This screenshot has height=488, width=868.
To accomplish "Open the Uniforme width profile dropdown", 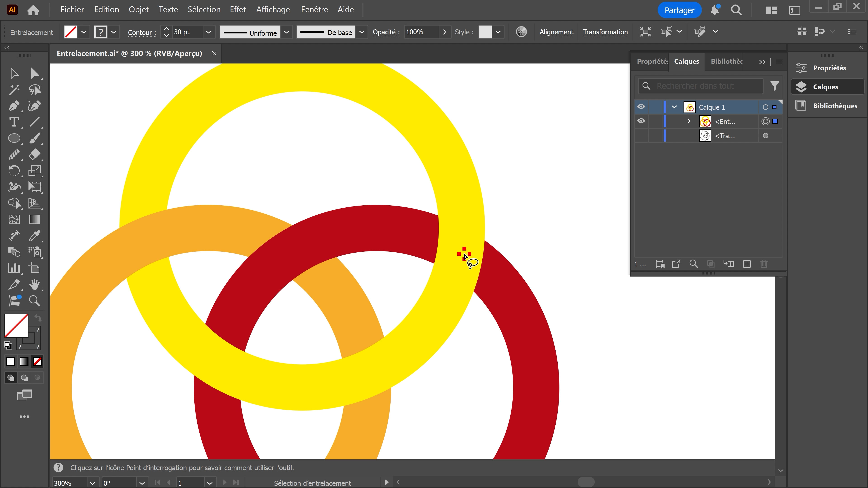I will (x=286, y=32).
